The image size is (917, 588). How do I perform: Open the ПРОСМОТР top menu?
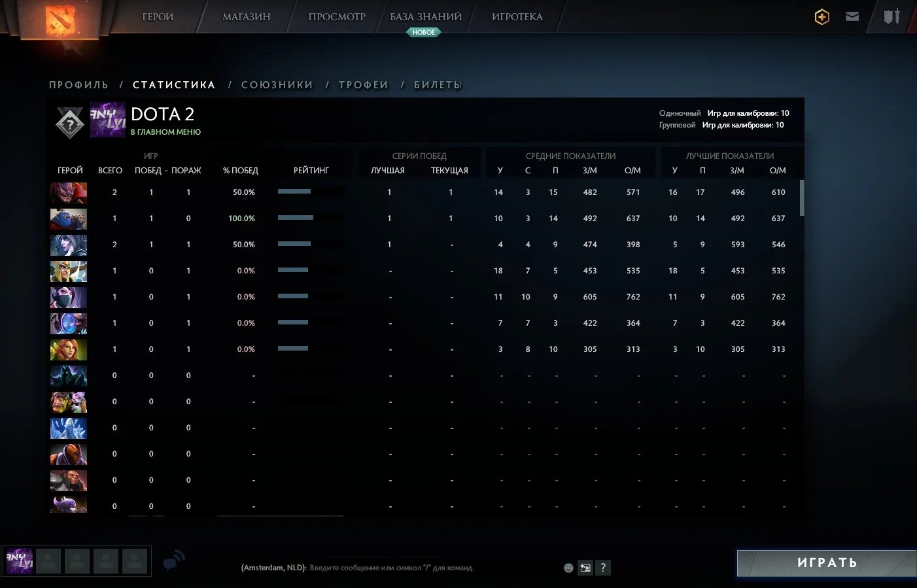337,16
